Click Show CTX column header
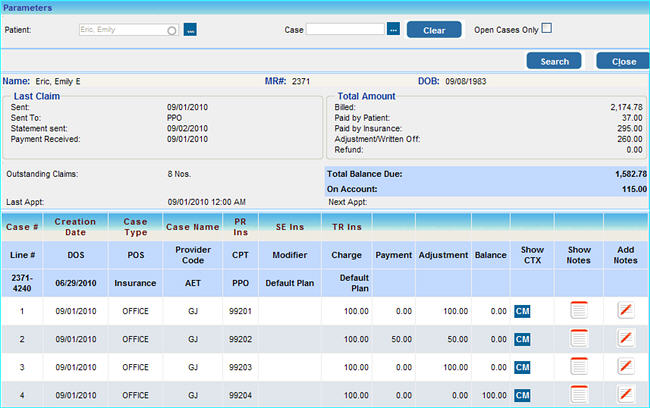Screen dimensions: 650x408 coord(532,255)
